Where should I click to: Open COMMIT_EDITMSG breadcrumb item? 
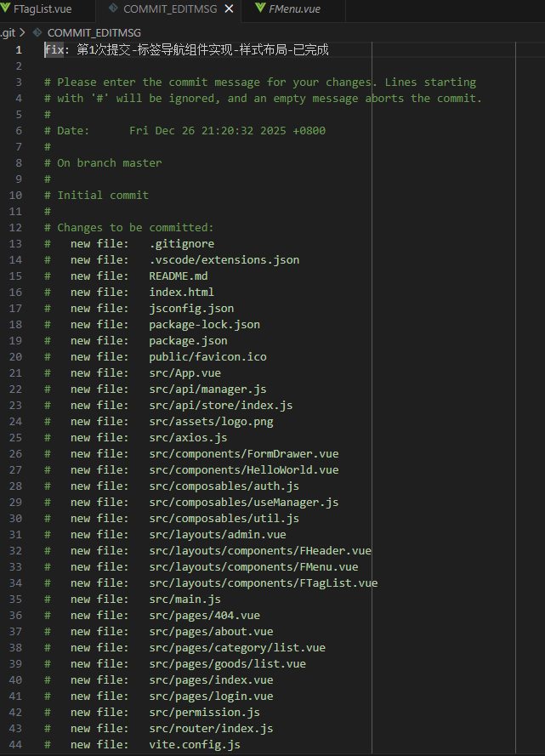point(94,33)
